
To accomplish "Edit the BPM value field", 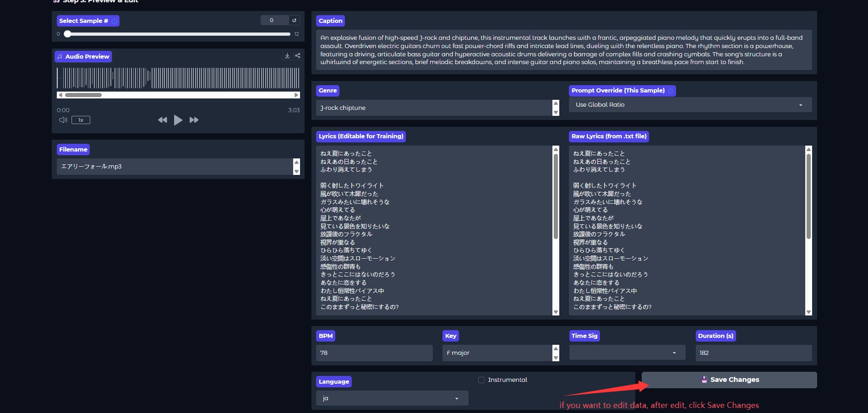I will click(x=374, y=353).
